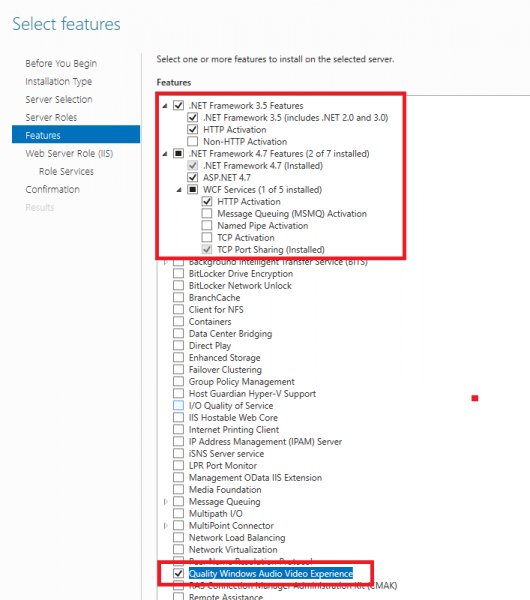Image resolution: width=530 pixels, height=600 pixels.
Task: Open Web Server Role (IIS) step
Action: coord(69,153)
